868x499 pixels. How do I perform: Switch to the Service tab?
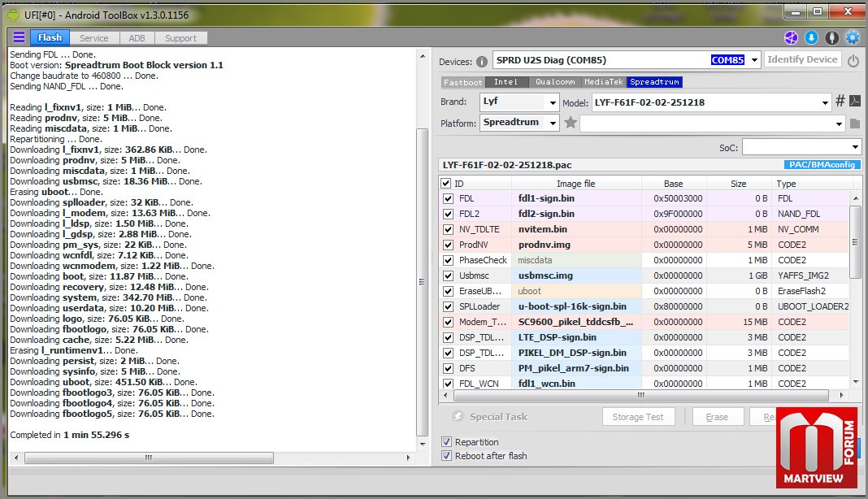coord(94,38)
